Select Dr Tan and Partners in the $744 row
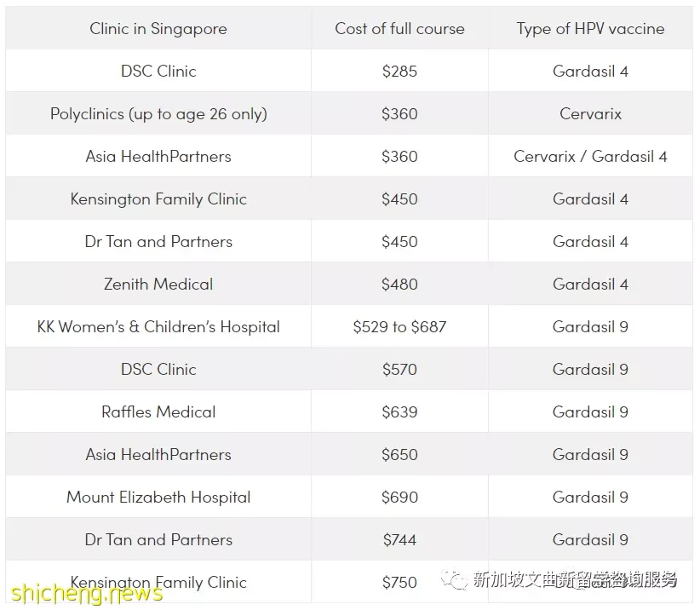This screenshot has height=610, width=700. (x=158, y=539)
